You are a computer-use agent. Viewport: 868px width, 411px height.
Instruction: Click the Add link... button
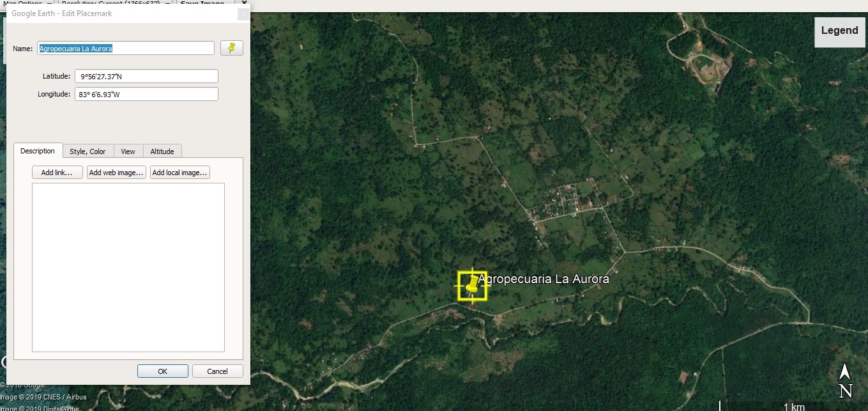coord(57,173)
